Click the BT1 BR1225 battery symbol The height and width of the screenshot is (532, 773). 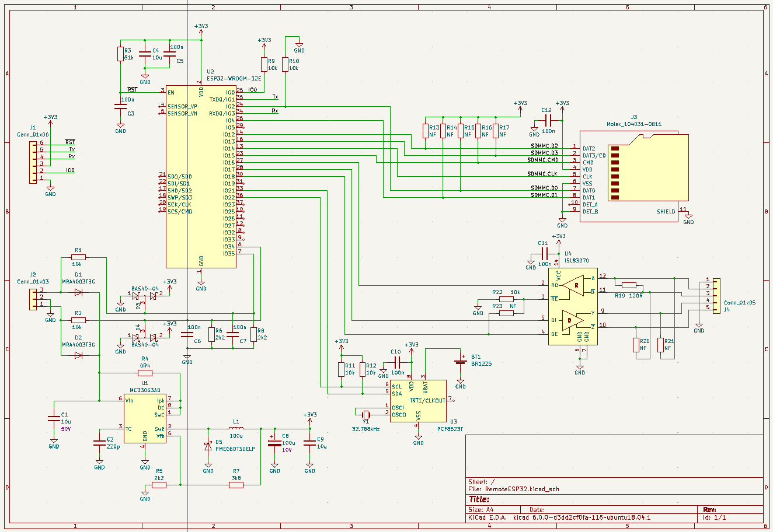point(461,362)
